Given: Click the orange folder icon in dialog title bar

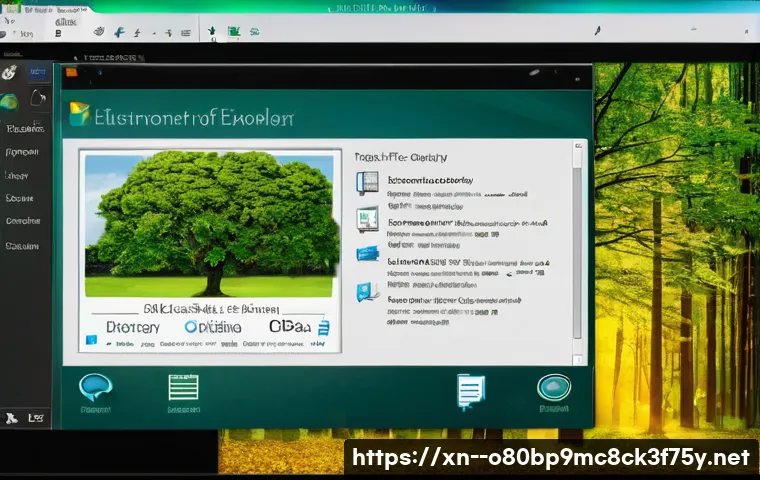Looking at the screenshot, I should point(71,72).
